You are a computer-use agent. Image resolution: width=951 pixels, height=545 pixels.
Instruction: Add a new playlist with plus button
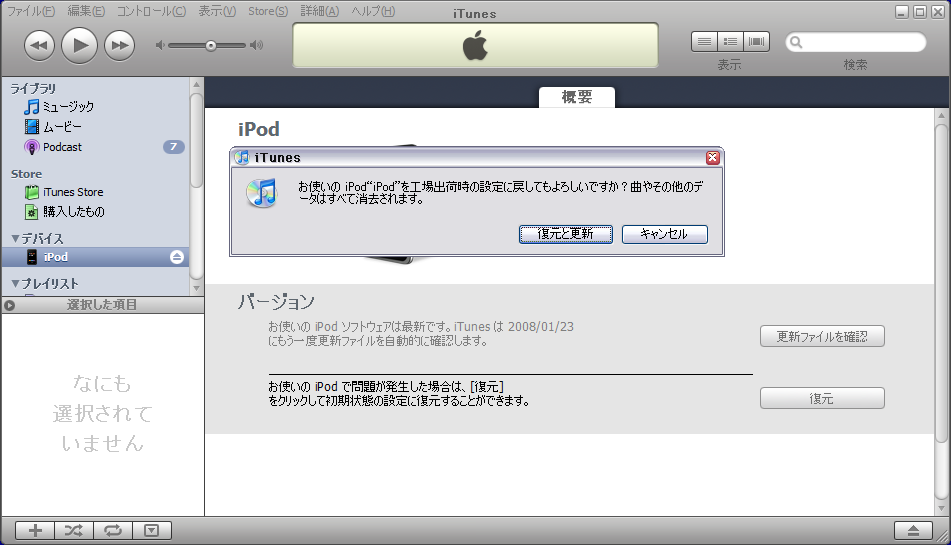pos(35,531)
